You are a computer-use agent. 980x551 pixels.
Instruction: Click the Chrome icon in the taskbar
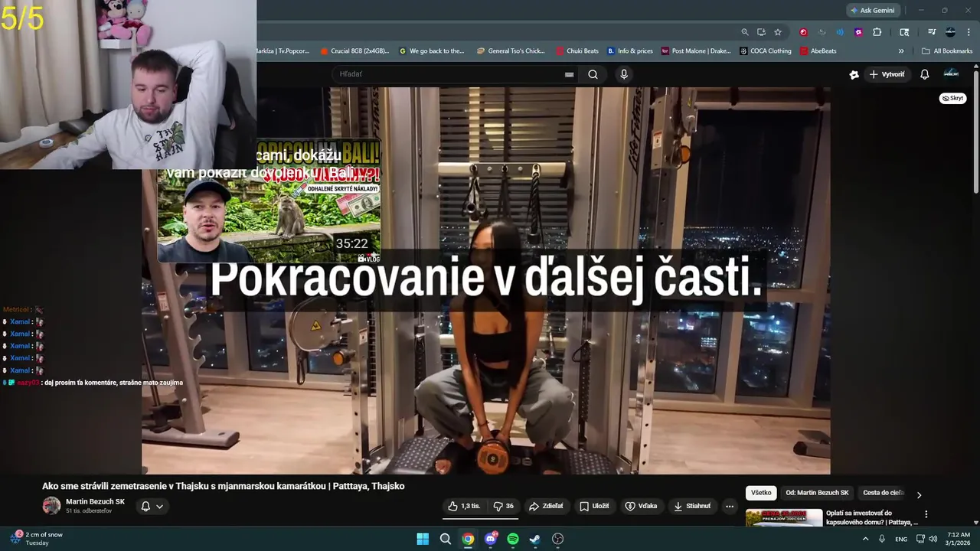coord(468,539)
